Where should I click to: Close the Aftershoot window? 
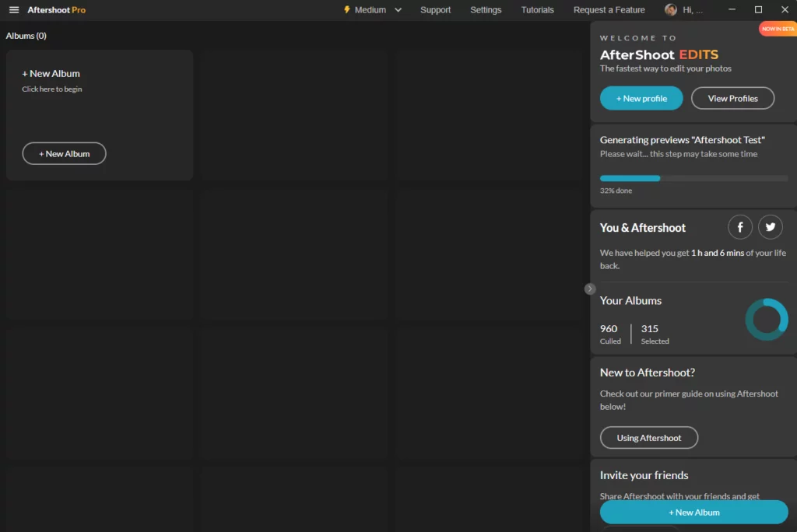point(785,9)
